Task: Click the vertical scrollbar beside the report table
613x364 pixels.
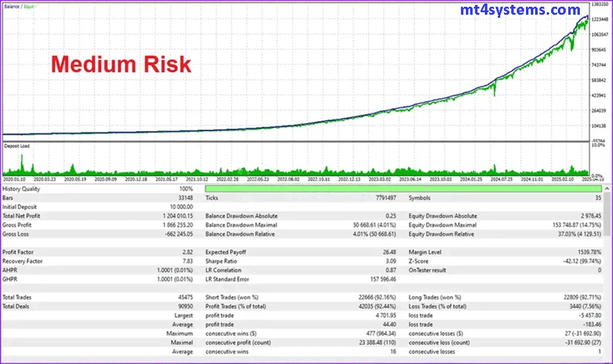Action: click(x=607, y=270)
